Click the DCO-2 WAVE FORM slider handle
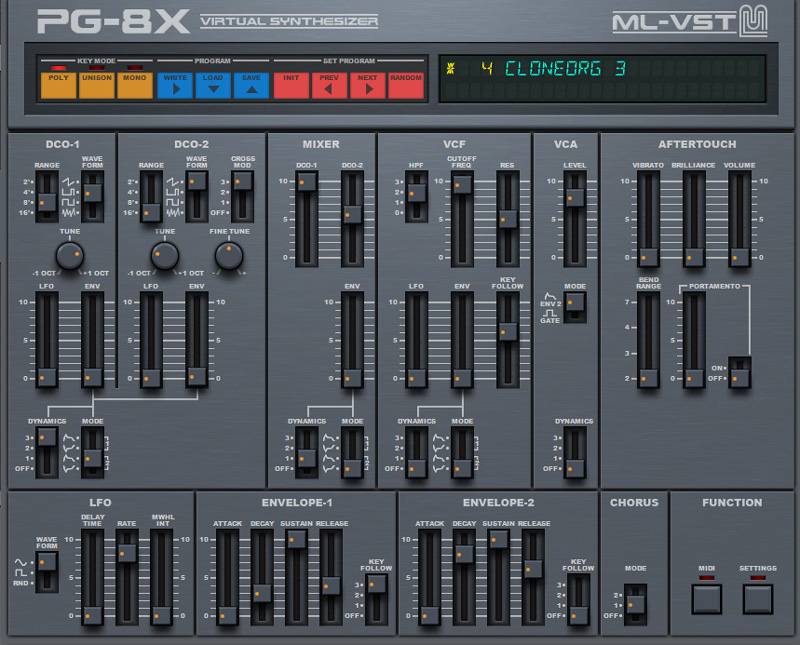 tap(197, 181)
